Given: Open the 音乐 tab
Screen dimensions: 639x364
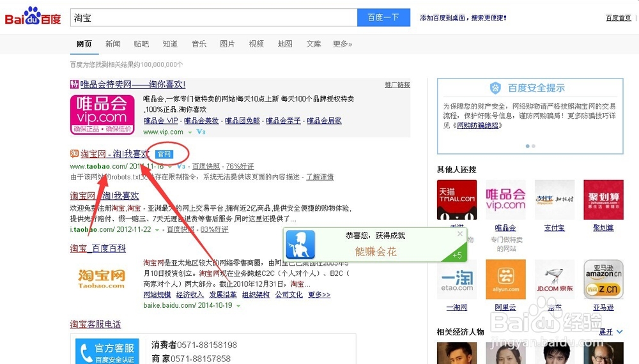Looking at the screenshot, I should click(x=199, y=44).
